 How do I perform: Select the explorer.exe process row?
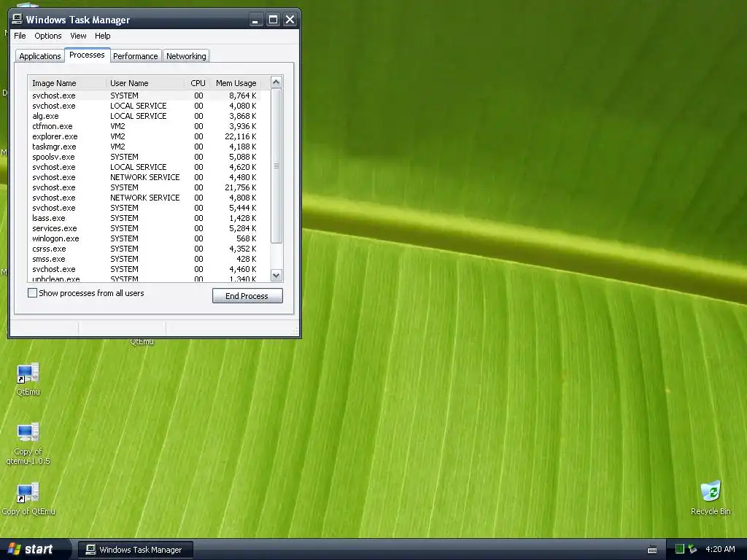point(144,136)
